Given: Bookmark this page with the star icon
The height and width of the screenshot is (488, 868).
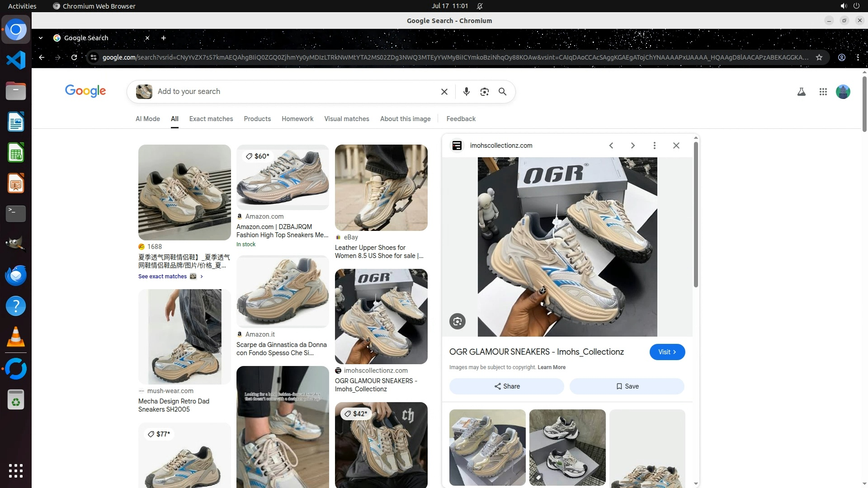Looking at the screenshot, I should [819, 57].
